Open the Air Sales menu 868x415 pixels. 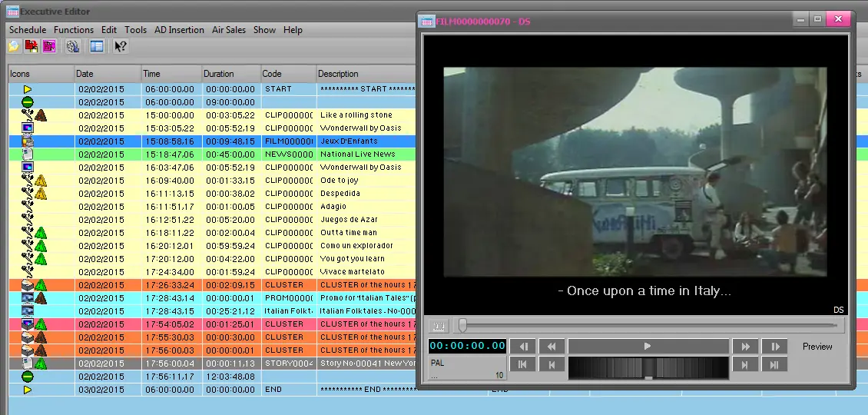click(229, 30)
